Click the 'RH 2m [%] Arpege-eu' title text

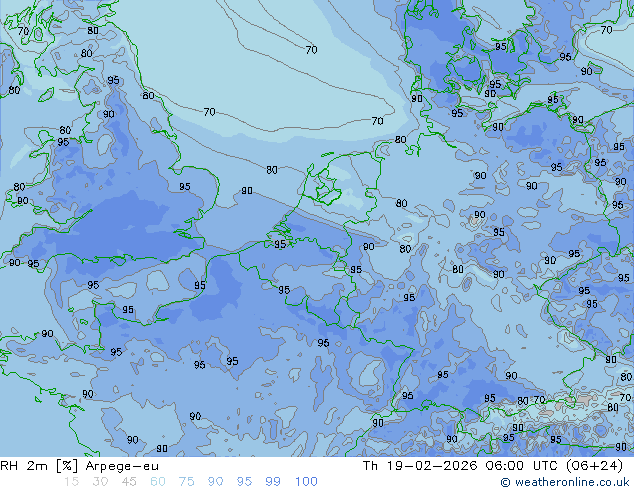(79, 466)
